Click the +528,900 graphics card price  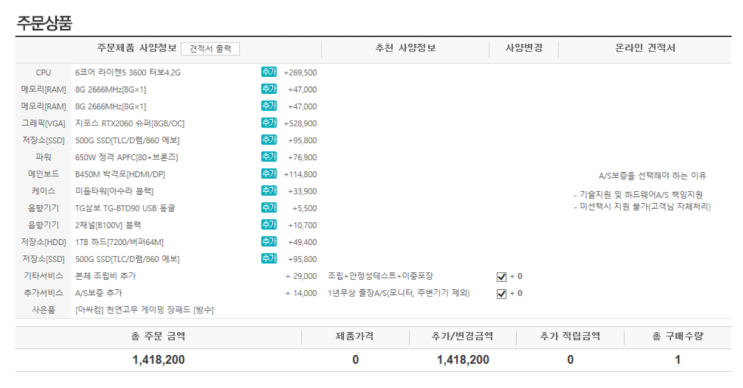click(x=300, y=124)
